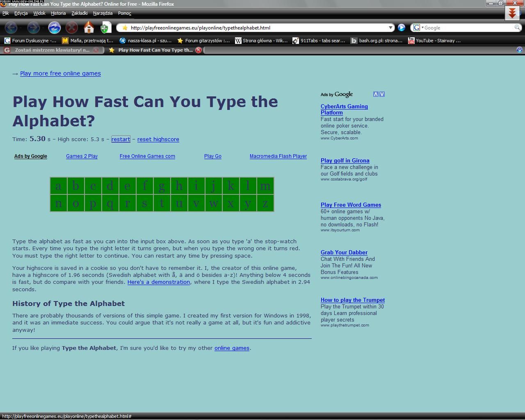
Task: Go to the Home page icon
Action: 89,27
